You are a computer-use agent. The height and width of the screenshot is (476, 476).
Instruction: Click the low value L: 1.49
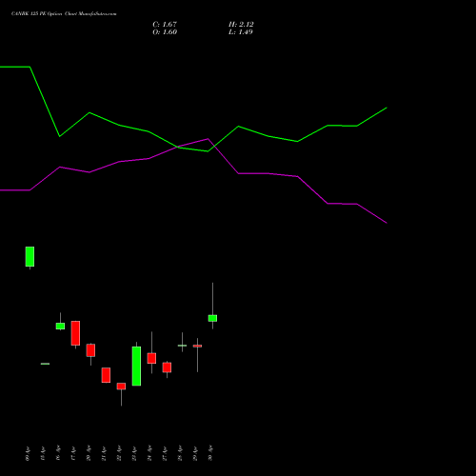241,31
